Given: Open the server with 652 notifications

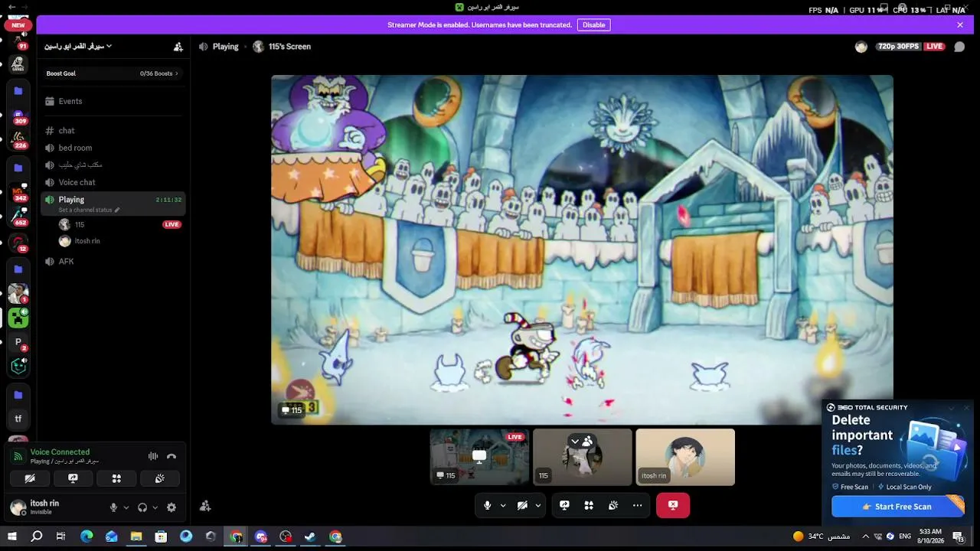Looking at the screenshot, I should 18,217.
